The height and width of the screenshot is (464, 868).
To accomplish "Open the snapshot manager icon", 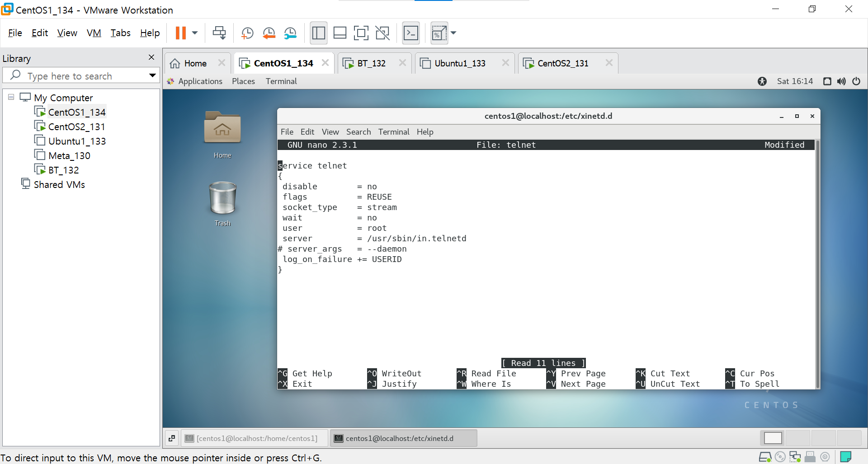I will (290, 33).
